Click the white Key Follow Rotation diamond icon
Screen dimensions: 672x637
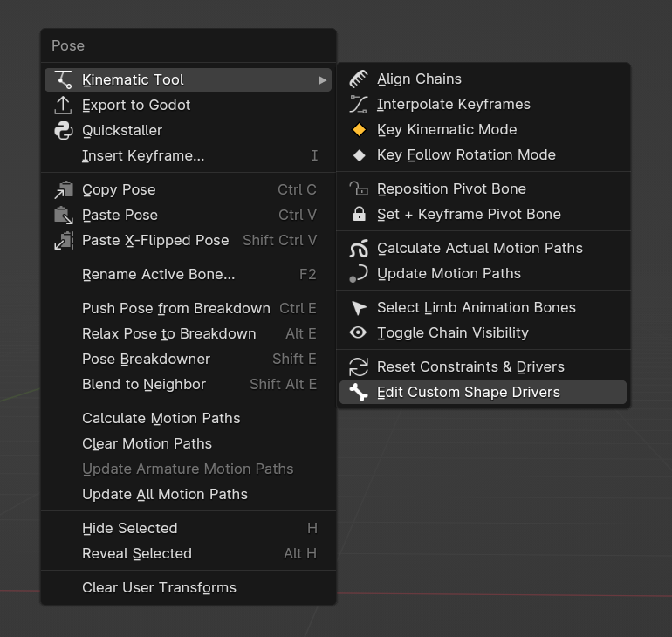click(359, 155)
